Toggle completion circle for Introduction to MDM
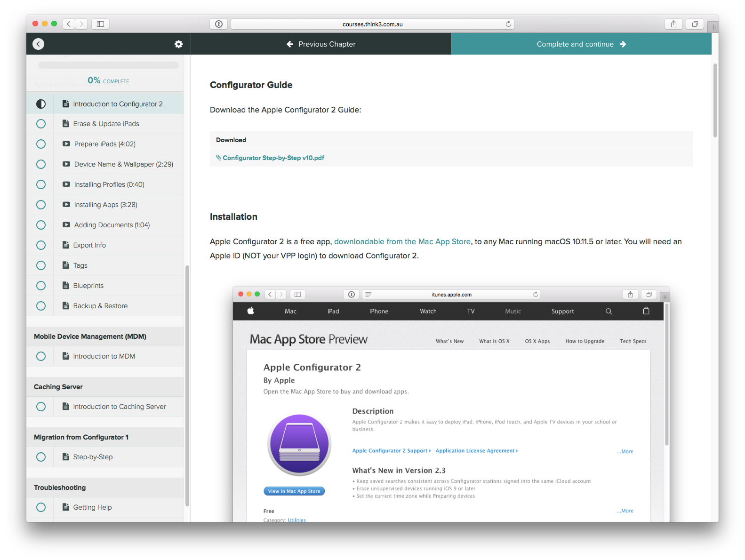Screen dimensions: 745x560 [x=41, y=356]
